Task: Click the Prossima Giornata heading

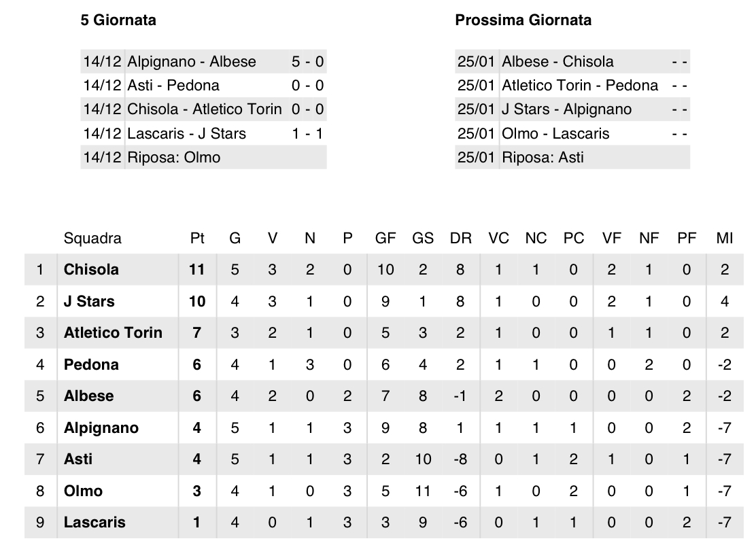Action: pyautogui.click(x=523, y=20)
